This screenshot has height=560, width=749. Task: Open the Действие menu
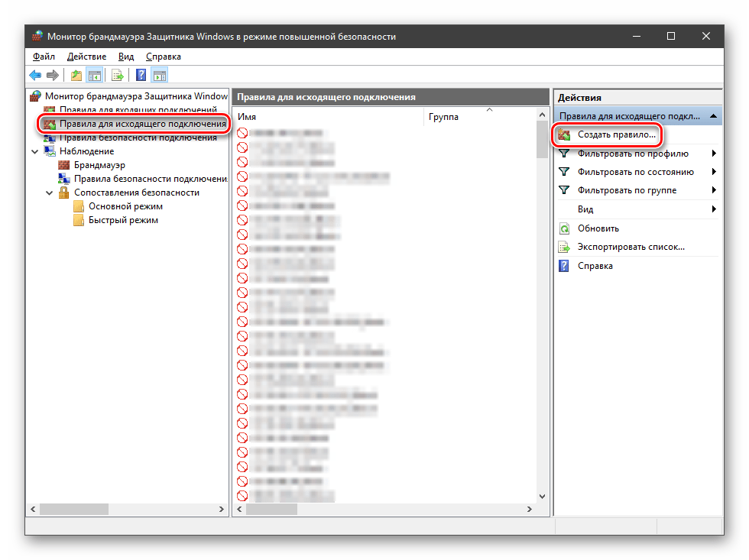point(86,57)
